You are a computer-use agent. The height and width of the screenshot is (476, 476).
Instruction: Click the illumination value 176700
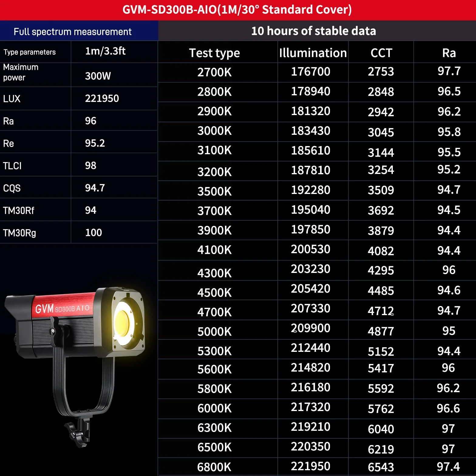pos(311,72)
